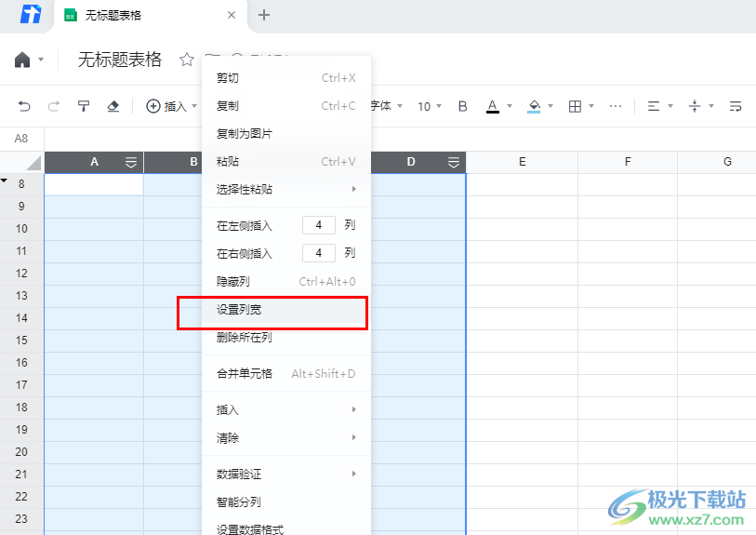Click the vertical align icon

695,106
